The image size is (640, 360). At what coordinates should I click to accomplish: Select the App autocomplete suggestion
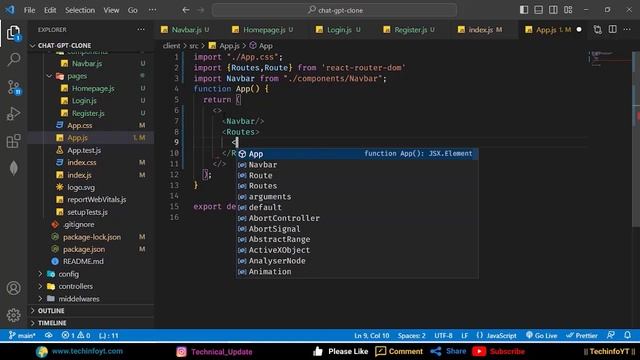point(357,154)
